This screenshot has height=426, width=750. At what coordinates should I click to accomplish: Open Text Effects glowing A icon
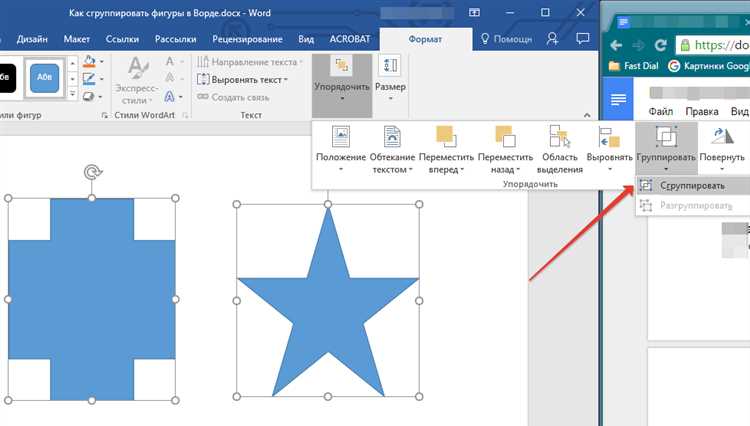(169, 97)
